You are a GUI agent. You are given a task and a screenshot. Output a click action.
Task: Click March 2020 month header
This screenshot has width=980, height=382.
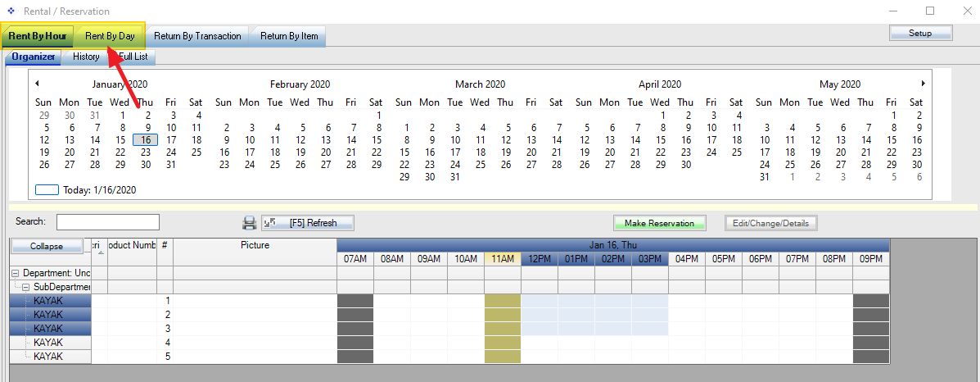480,84
